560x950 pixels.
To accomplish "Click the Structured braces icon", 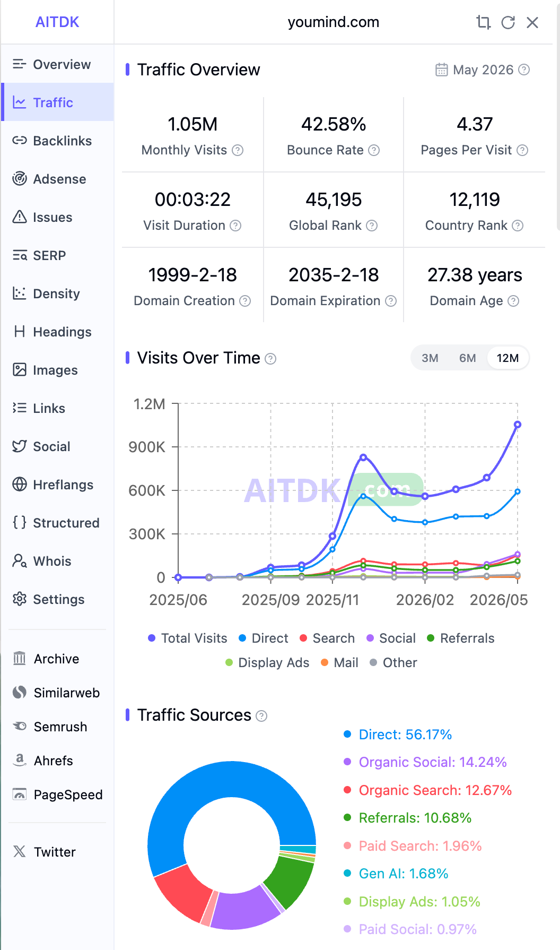I will [x=20, y=523].
